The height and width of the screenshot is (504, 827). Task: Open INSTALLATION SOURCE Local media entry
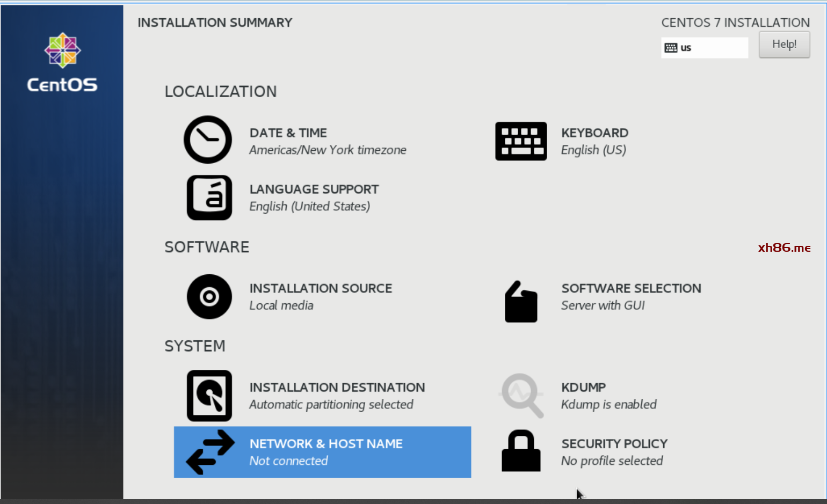(321, 297)
